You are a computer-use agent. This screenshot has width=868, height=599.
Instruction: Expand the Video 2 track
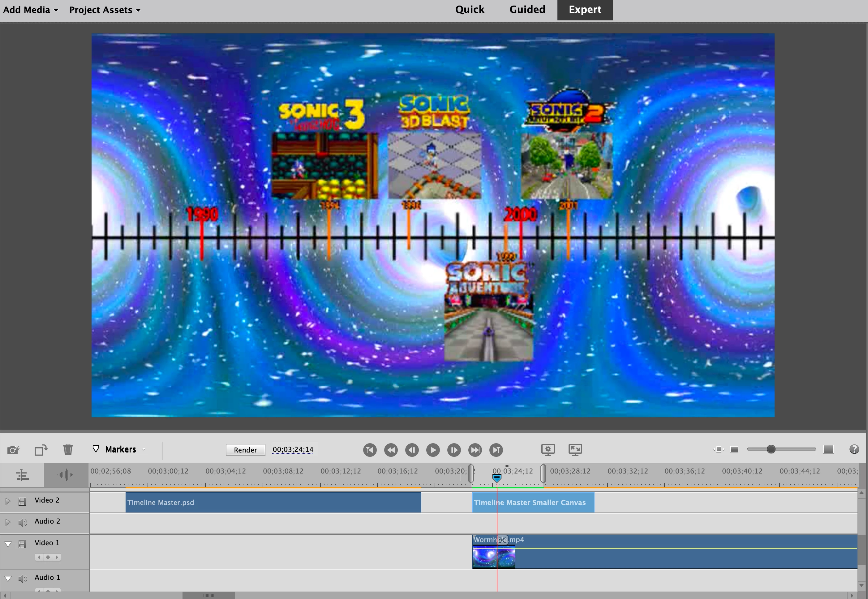tap(8, 501)
